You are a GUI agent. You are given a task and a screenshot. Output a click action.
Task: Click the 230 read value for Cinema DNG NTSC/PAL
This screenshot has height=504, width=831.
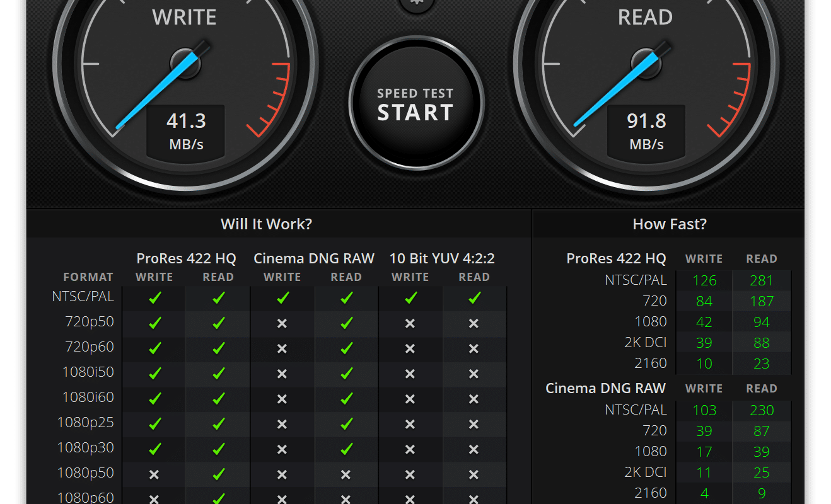pos(762,411)
